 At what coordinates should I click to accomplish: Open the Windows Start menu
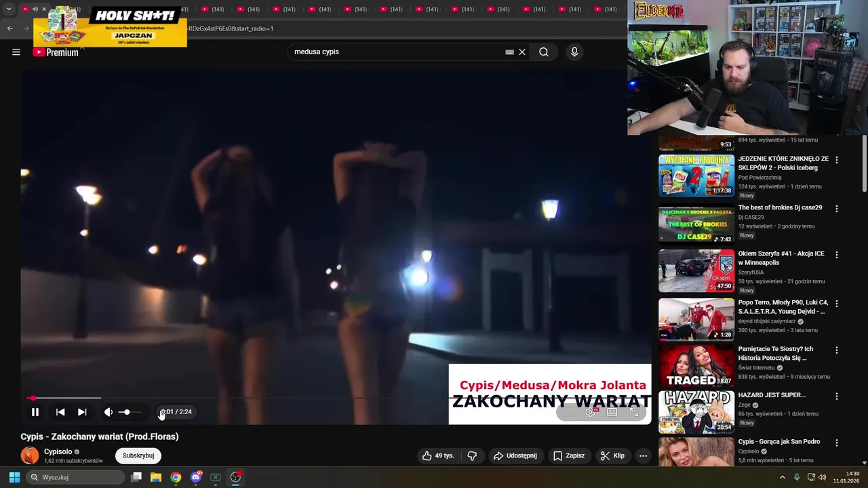[x=14, y=477]
